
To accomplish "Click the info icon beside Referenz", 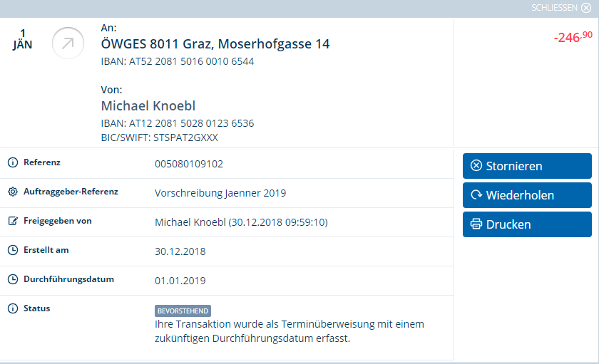I will (13, 162).
